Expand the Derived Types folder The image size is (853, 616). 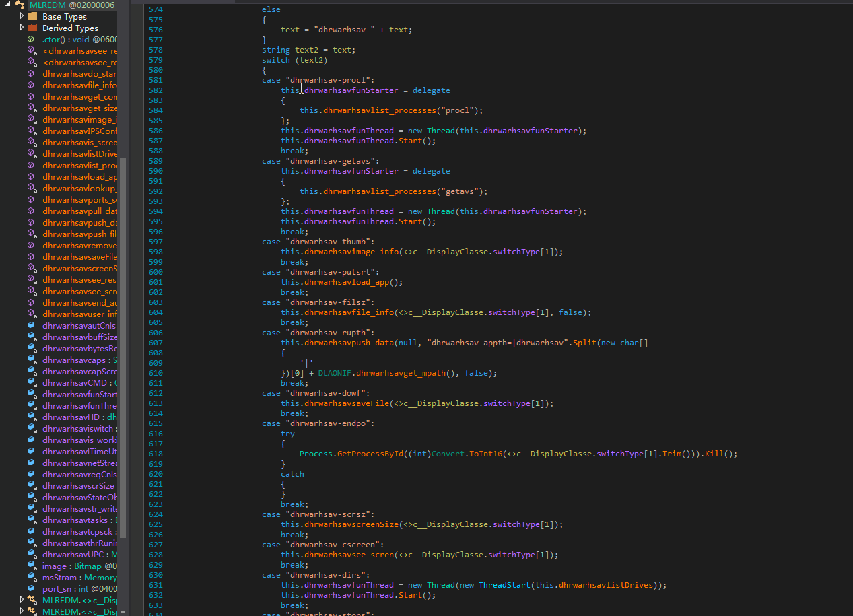pyautogui.click(x=22, y=28)
